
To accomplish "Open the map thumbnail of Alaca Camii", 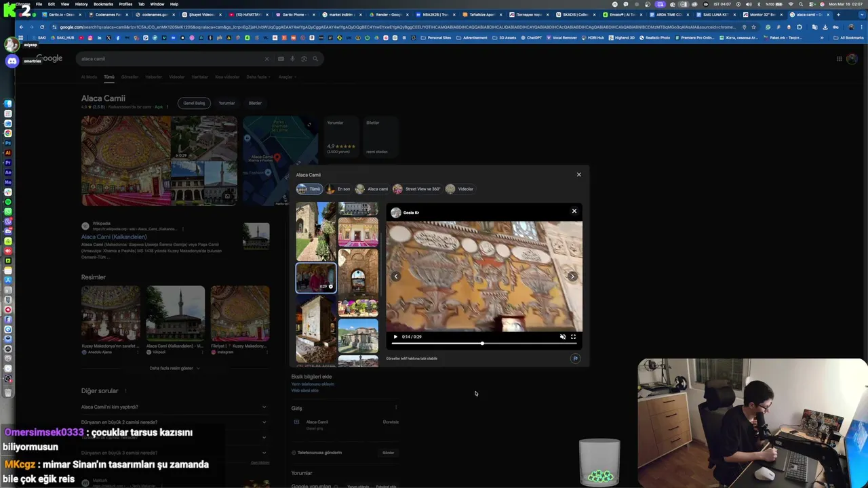I will [280, 161].
